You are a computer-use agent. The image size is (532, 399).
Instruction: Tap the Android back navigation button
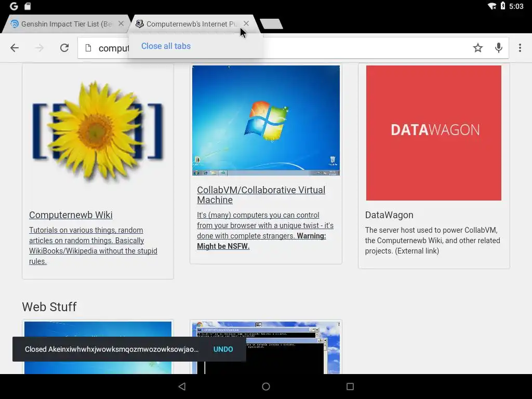click(x=182, y=387)
